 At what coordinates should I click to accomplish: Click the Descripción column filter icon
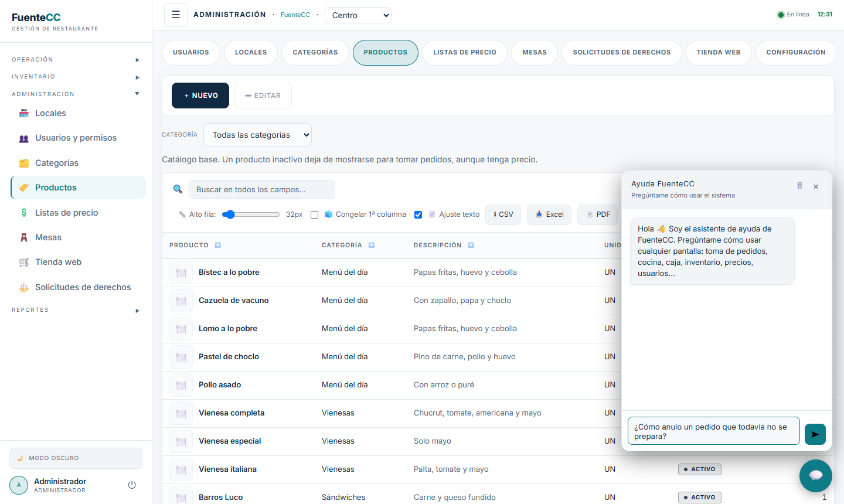(x=471, y=246)
